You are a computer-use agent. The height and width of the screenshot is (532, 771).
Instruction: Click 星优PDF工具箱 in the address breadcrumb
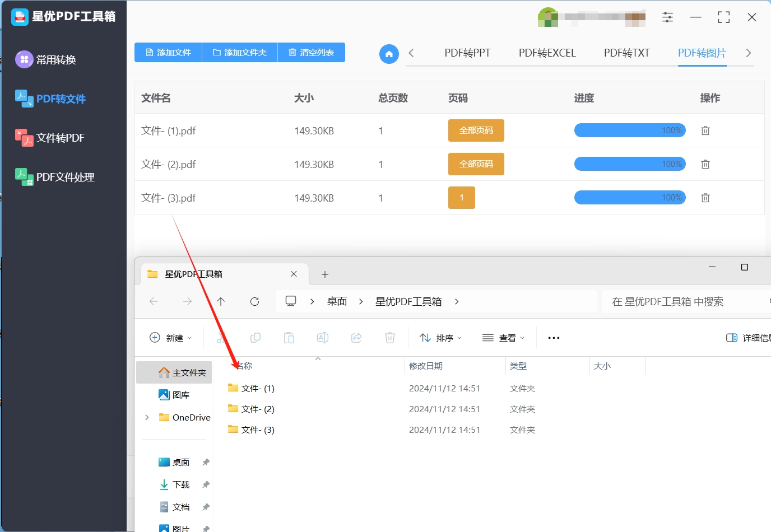(x=408, y=301)
